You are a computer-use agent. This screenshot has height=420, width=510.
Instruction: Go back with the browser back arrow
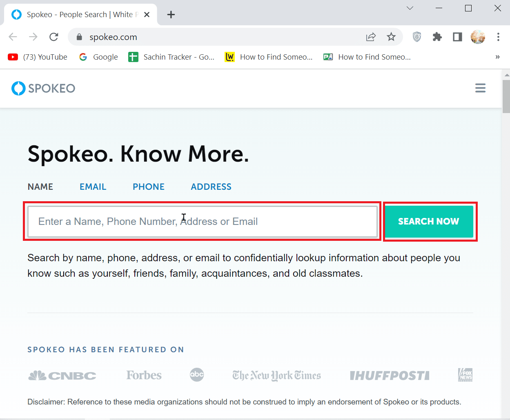click(13, 37)
